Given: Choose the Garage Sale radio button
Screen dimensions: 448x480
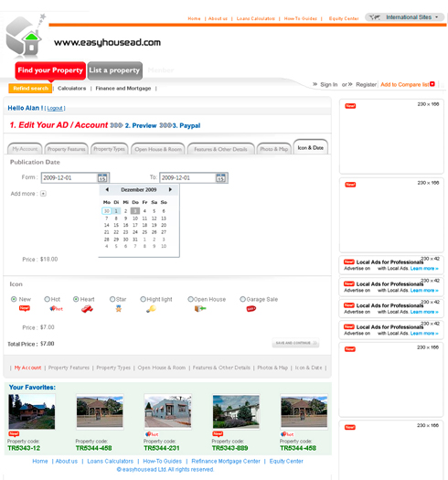Looking at the screenshot, I should (243, 299).
